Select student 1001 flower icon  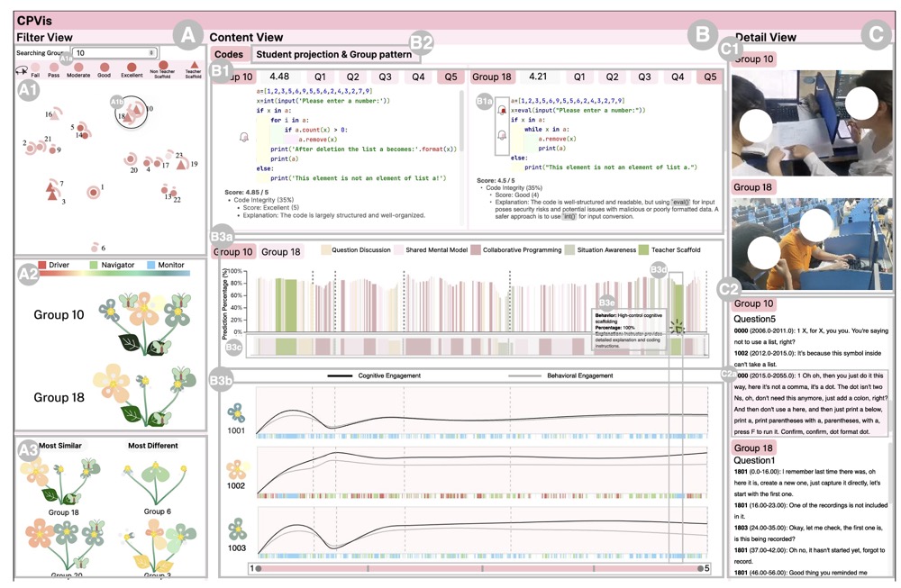click(236, 413)
